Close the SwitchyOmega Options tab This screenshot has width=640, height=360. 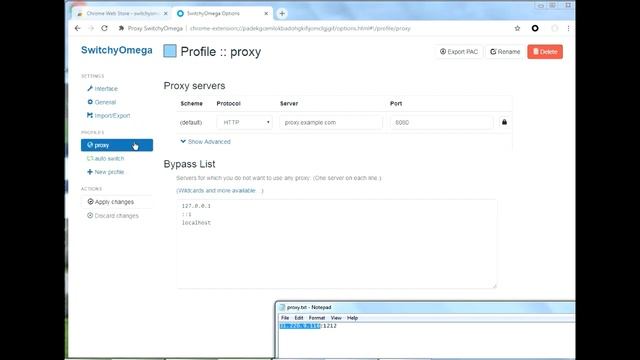pyautogui.click(x=266, y=13)
